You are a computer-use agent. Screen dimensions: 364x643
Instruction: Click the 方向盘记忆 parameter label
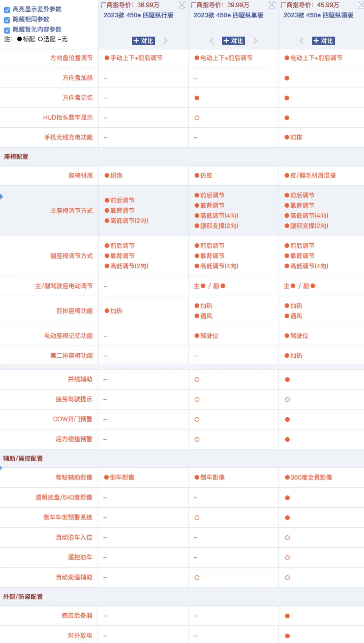pyautogui.click(x=78, y=98)
